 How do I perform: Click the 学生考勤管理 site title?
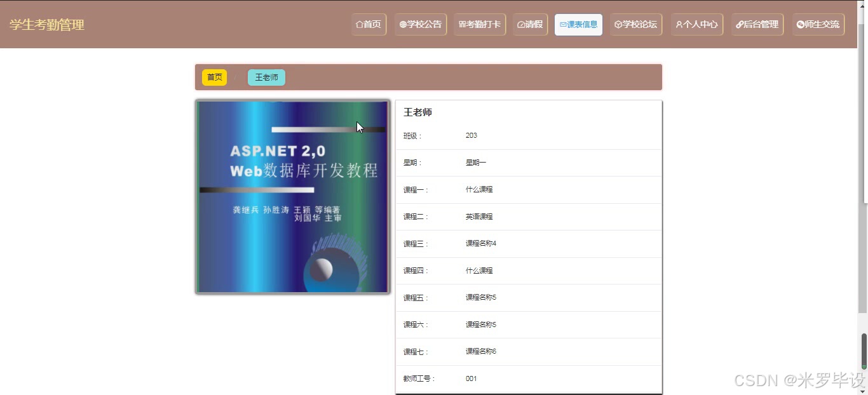[x=47, y=25]
